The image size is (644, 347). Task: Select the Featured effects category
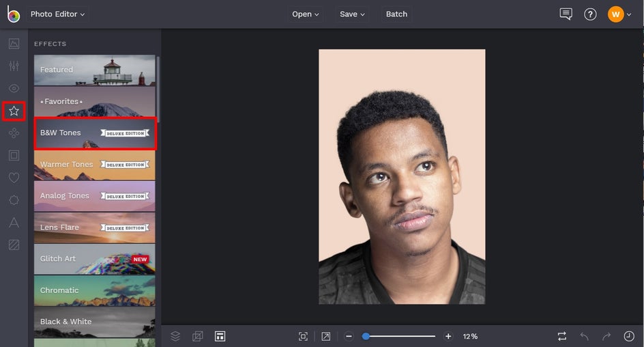[x=94, y=70]
